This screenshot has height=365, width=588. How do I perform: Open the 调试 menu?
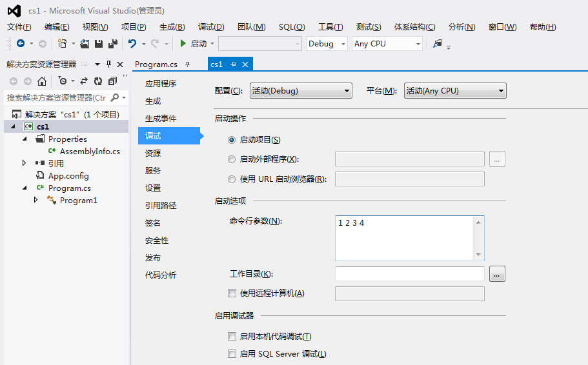coord(211,27)
